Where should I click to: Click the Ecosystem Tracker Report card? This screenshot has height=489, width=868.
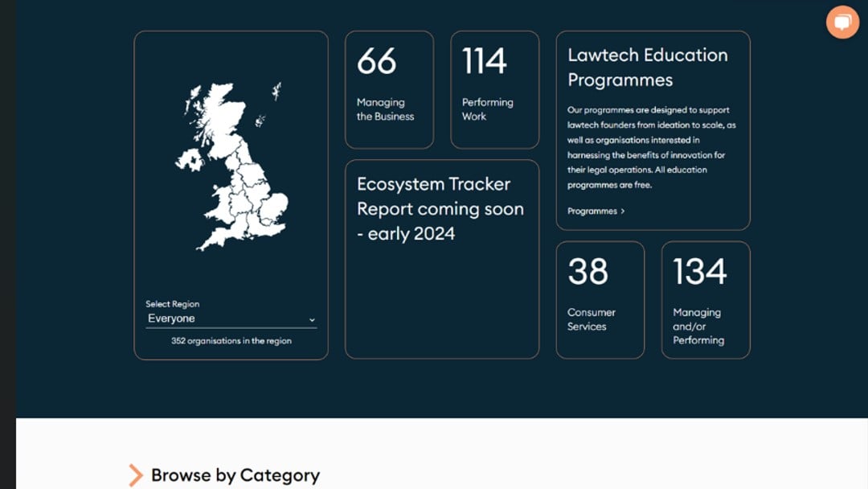[441, 259]
